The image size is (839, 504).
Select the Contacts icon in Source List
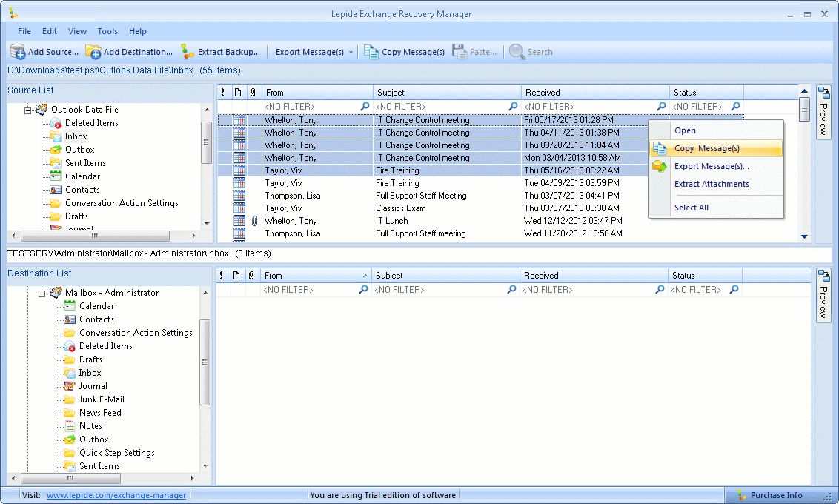tap(55, 190)
